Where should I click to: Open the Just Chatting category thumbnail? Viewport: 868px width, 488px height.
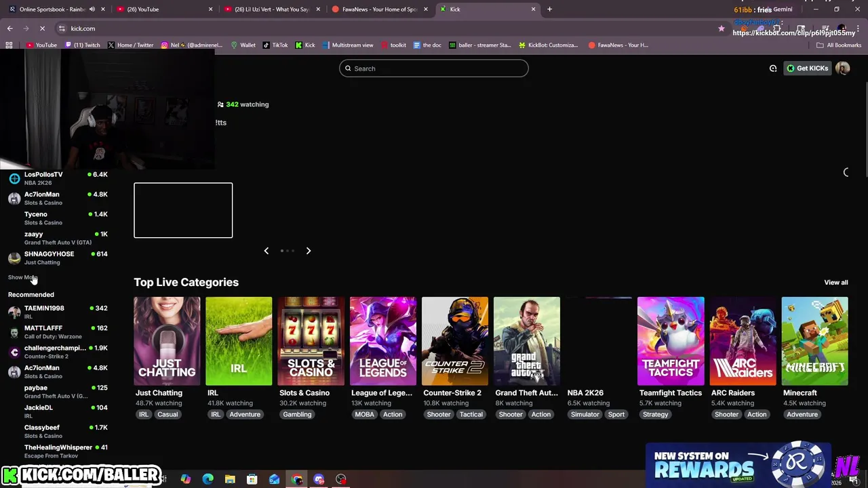click(x=167, y=341)
